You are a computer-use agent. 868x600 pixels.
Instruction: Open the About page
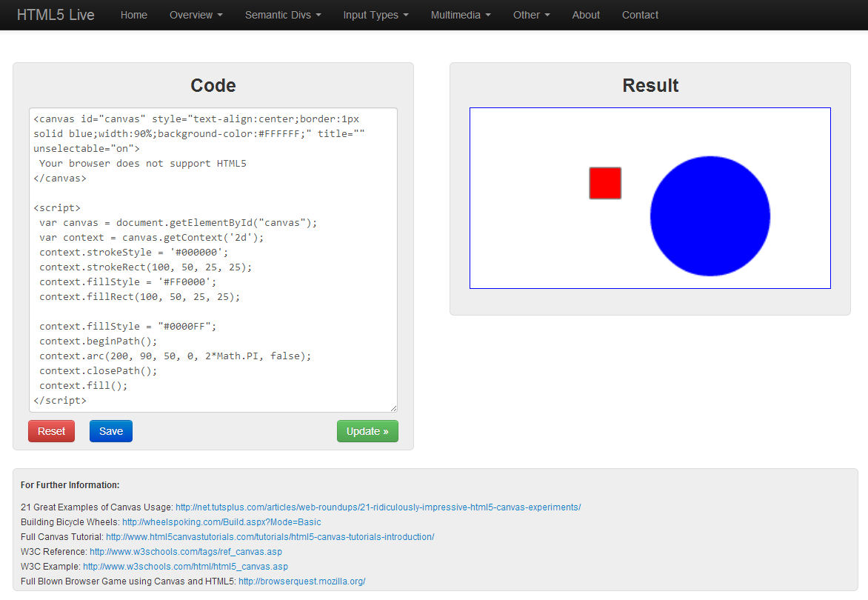click(586, 15)
